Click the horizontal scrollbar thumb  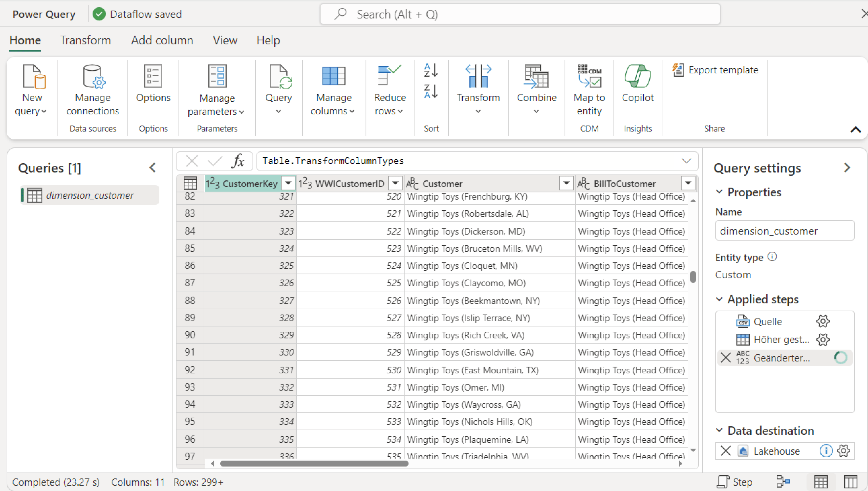click(x=314, y=464)
